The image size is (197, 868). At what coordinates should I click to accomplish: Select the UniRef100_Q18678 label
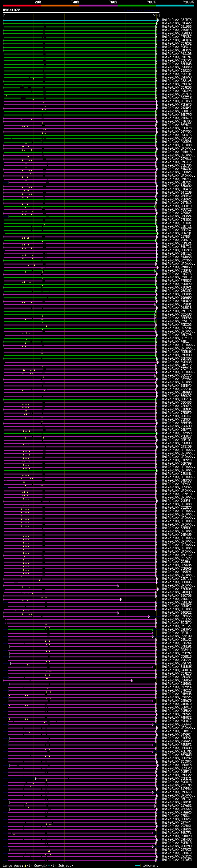tap(177, 118)
